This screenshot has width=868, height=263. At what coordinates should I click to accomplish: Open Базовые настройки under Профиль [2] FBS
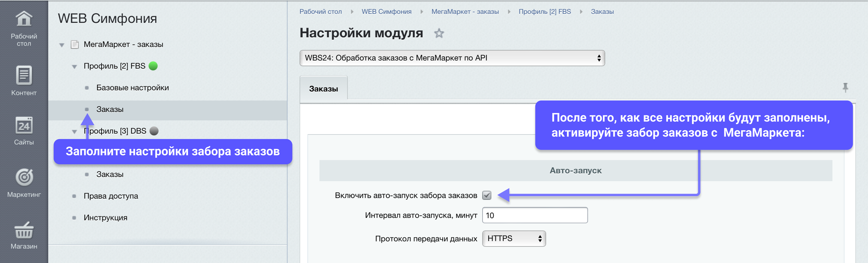pyautogui.click(x=132, y=88)
